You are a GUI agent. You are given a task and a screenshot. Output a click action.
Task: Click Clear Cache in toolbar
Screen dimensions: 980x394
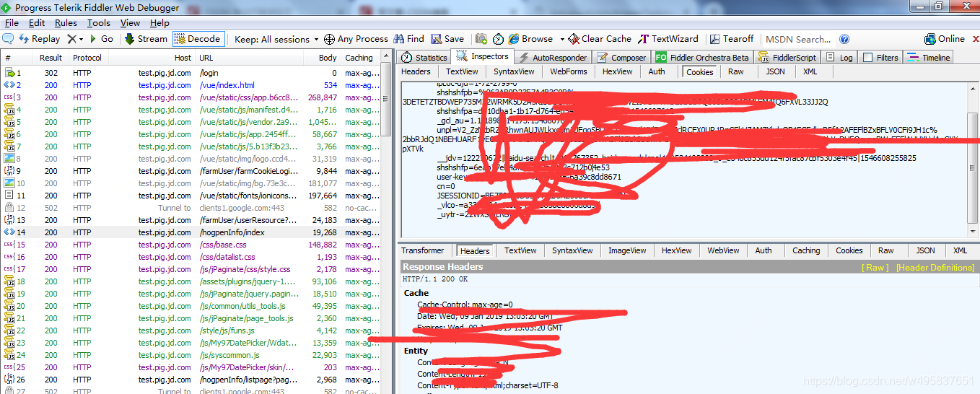tap(600, 39)
